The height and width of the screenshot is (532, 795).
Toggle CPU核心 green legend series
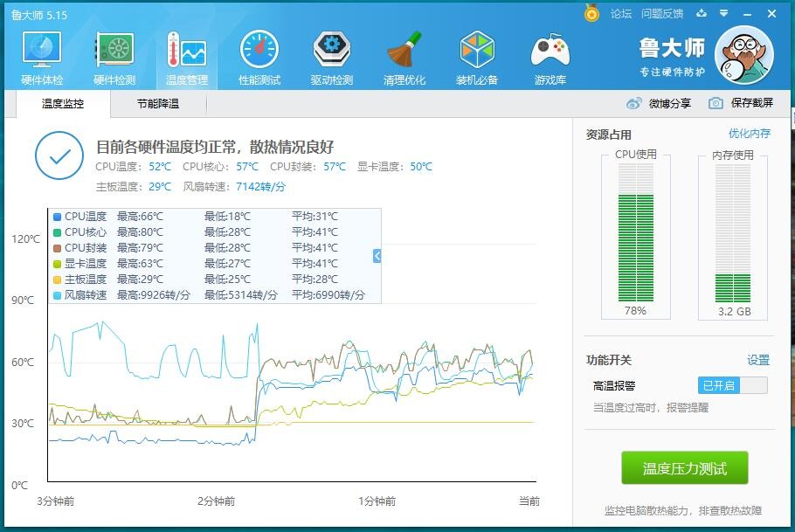pyautogui.click(x=58, y=232)
